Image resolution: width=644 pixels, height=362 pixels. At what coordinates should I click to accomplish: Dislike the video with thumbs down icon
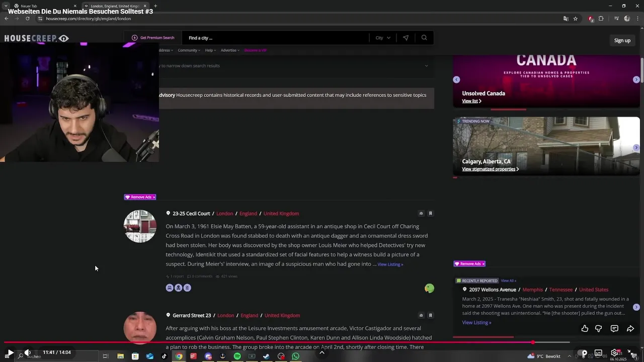click(x=598, y=328)
